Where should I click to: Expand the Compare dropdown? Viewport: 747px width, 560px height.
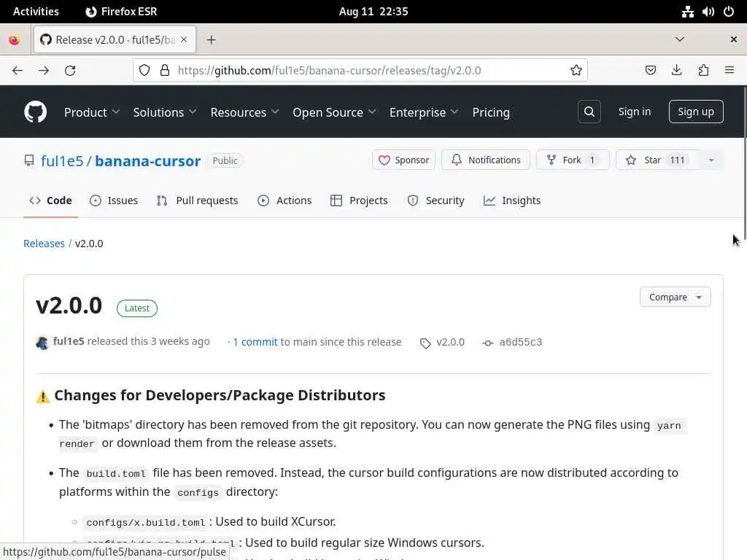675,297
